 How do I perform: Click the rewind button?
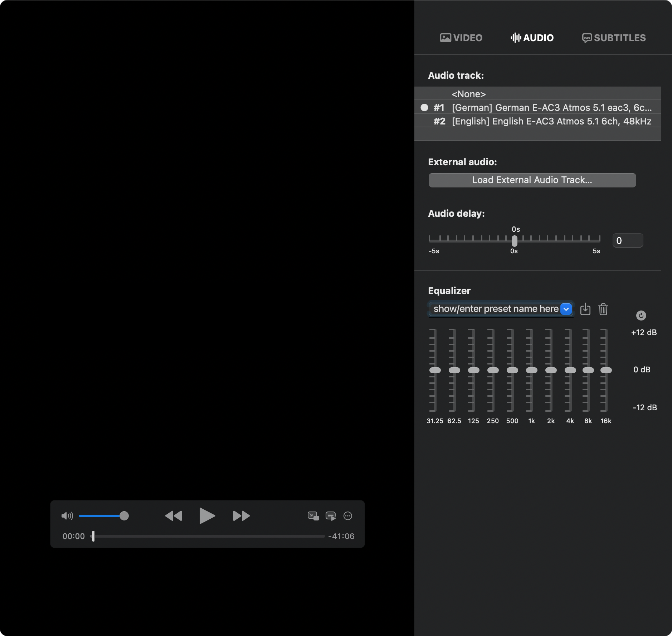tap(174, 516)
